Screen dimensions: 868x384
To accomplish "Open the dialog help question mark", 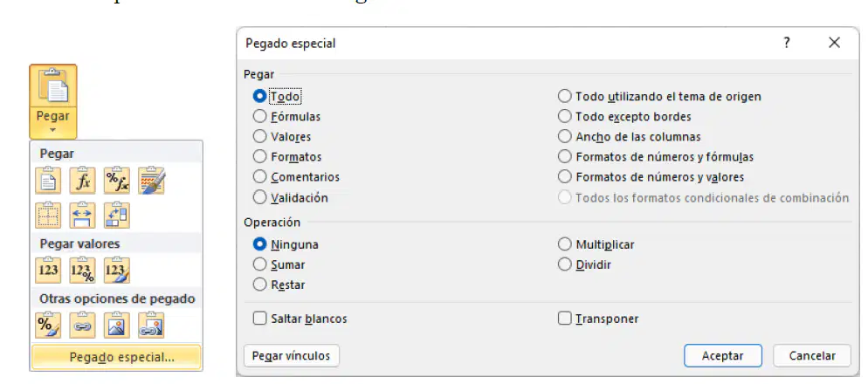I will (x=787, y=43).
